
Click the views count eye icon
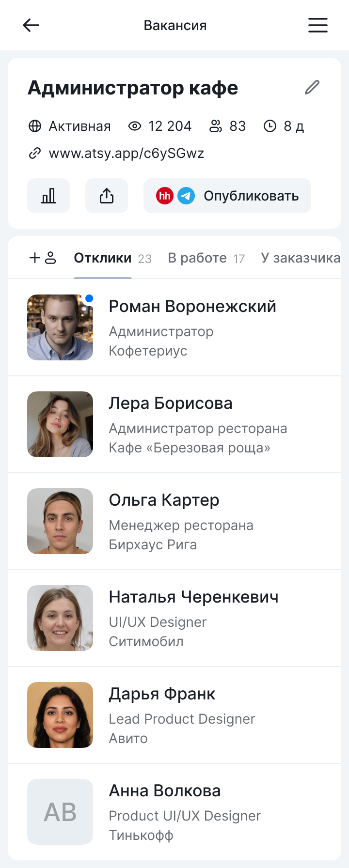[x=135, y=126]
